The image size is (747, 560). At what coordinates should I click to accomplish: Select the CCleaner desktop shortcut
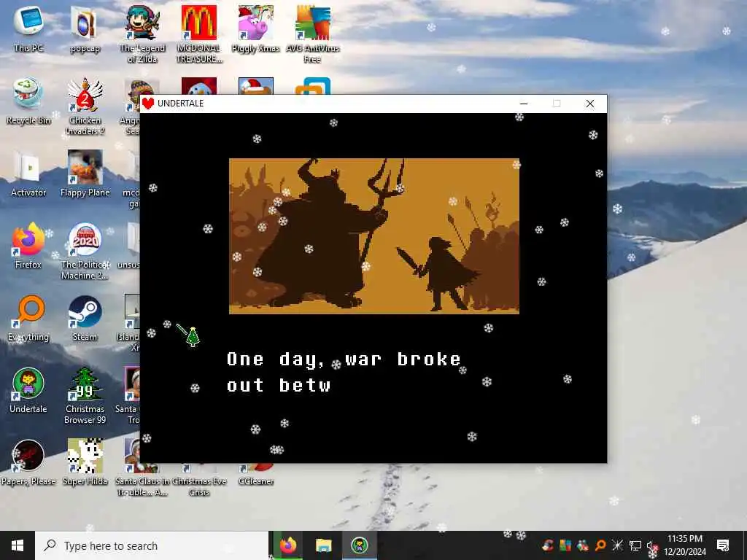tap(256, 475)
